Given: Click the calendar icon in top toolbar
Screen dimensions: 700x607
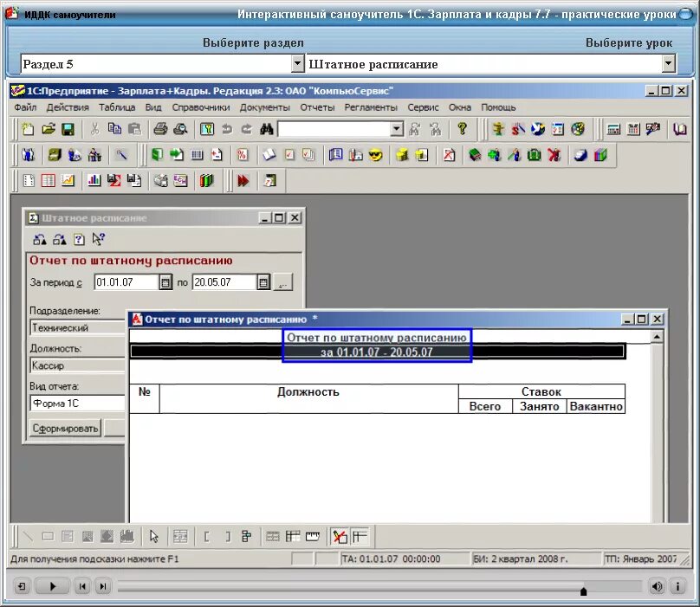Looking at the screenshot, I should tap(633, 129).
